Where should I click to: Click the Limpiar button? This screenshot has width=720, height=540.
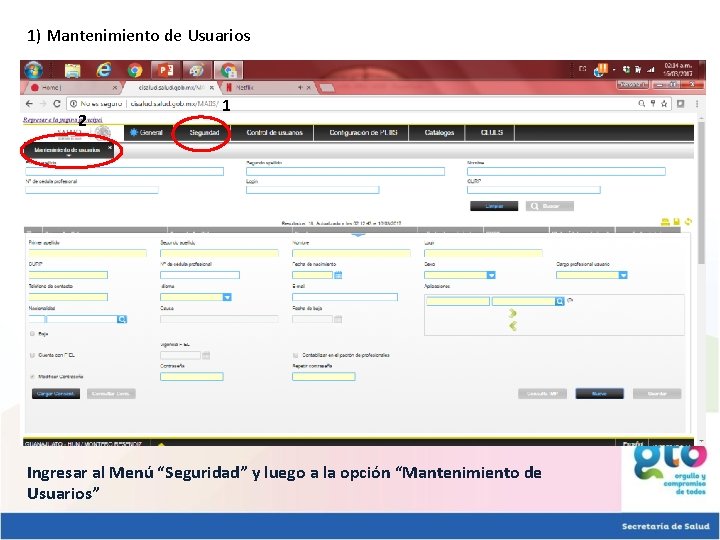(494, 206)
